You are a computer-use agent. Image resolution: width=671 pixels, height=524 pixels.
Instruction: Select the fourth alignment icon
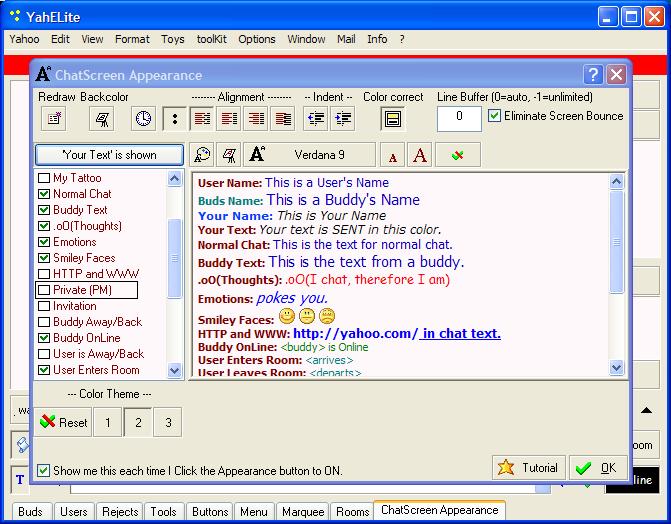[x=282, y=118]
